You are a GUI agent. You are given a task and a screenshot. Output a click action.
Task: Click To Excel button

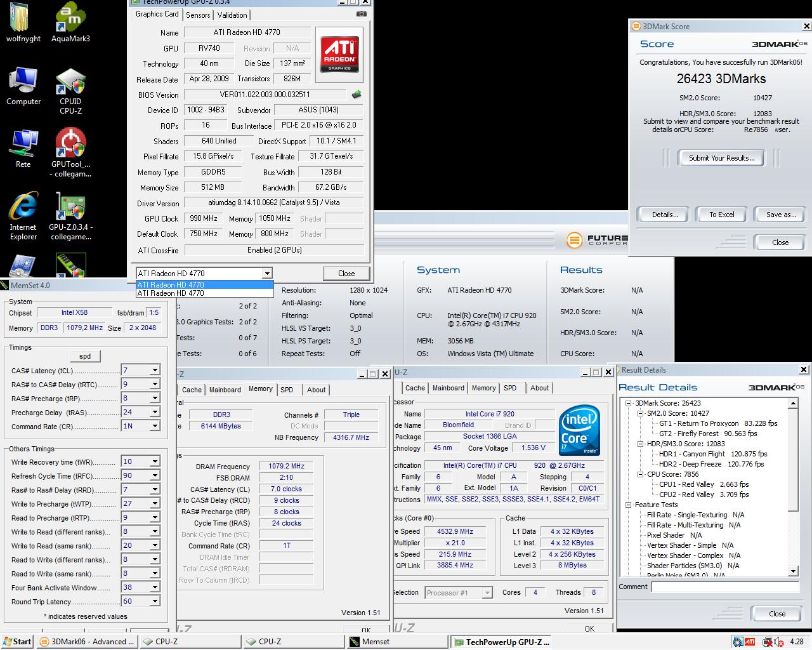(721, 215)
